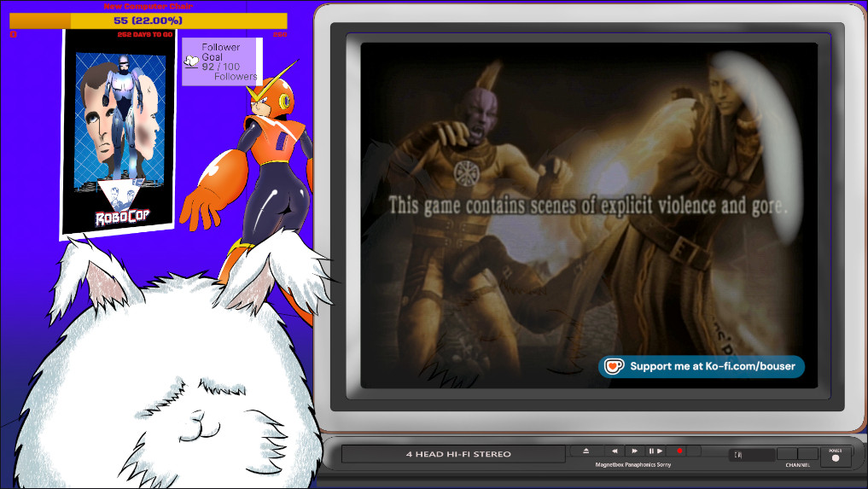
Task: Click the Magnetbox Panaphonics Sorny label
Action: pos(632,464)
